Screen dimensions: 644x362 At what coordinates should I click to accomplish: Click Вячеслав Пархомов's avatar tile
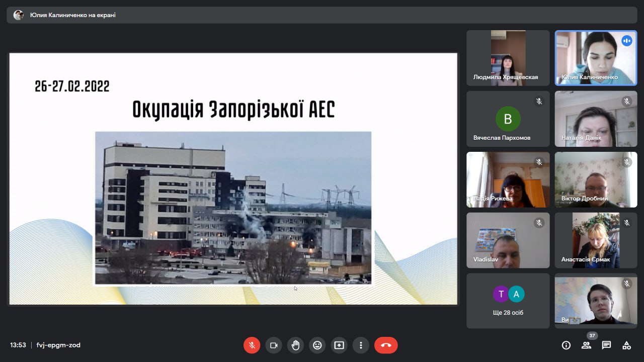click(508, 119)
